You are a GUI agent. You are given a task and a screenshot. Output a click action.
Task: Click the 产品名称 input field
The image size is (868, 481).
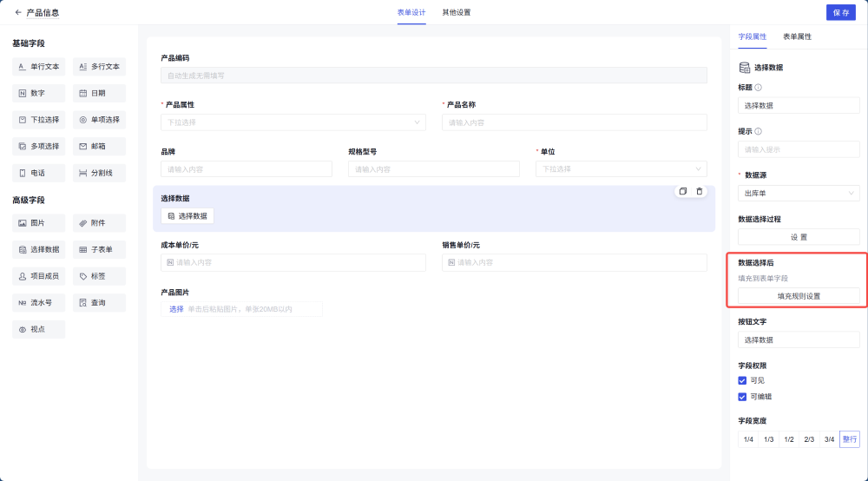[574, 122]
